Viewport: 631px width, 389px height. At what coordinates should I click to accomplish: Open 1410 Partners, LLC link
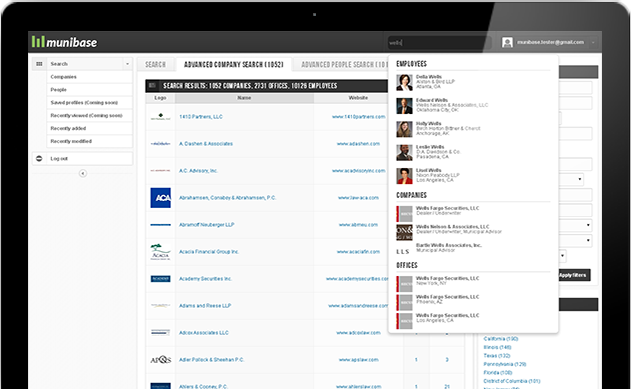tap(201, 117)
